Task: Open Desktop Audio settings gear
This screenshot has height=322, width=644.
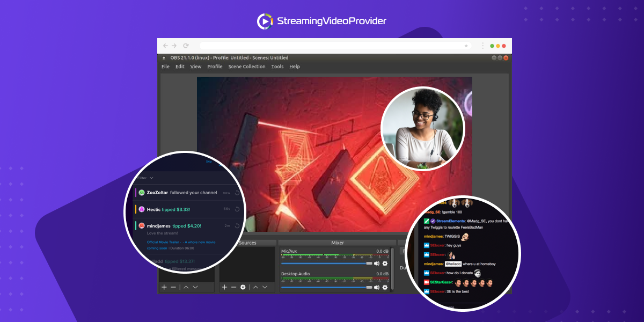Action: 385,287
